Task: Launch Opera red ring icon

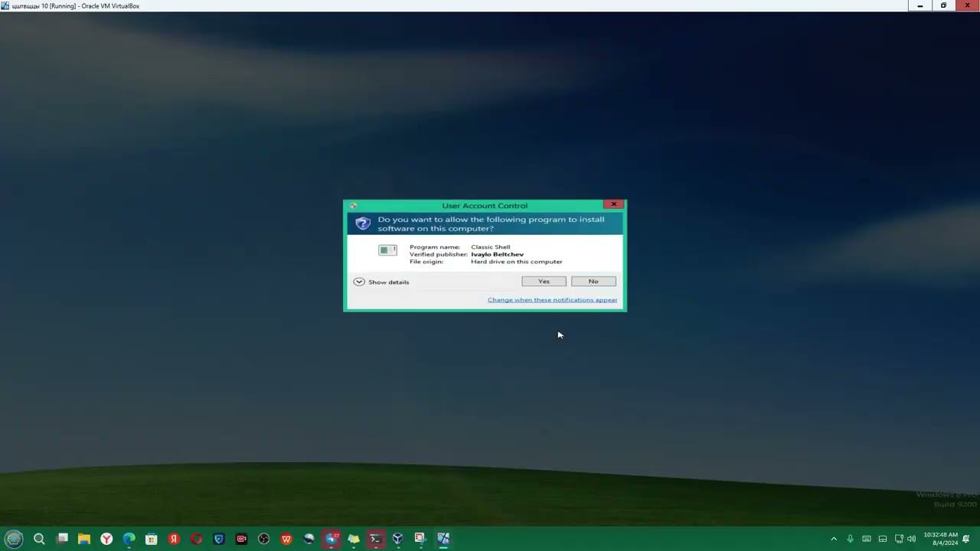Action: [197, 539]
